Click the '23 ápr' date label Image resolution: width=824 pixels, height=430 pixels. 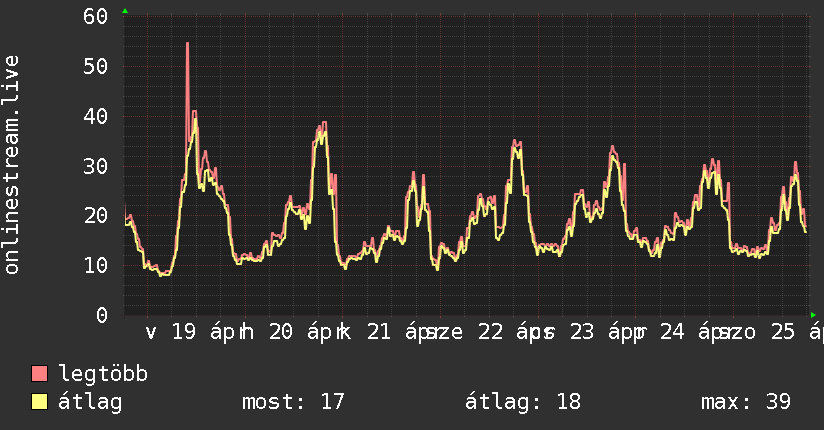[x=604, y=333]
